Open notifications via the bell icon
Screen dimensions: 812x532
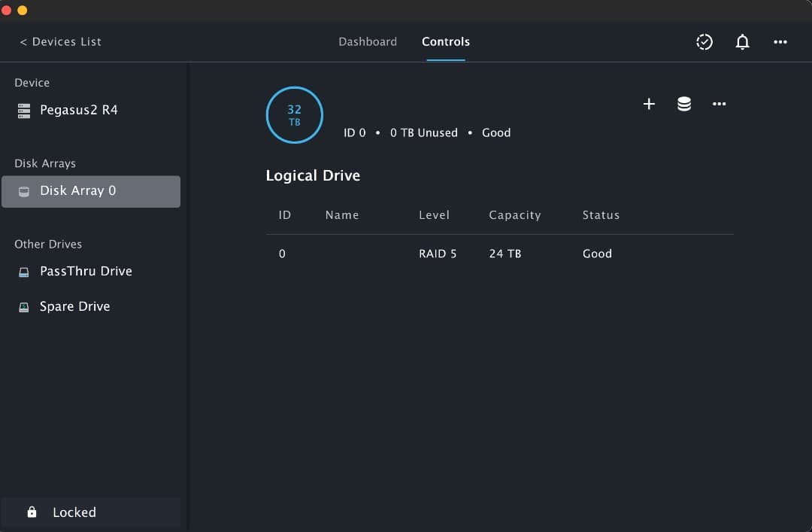point(742,41)
